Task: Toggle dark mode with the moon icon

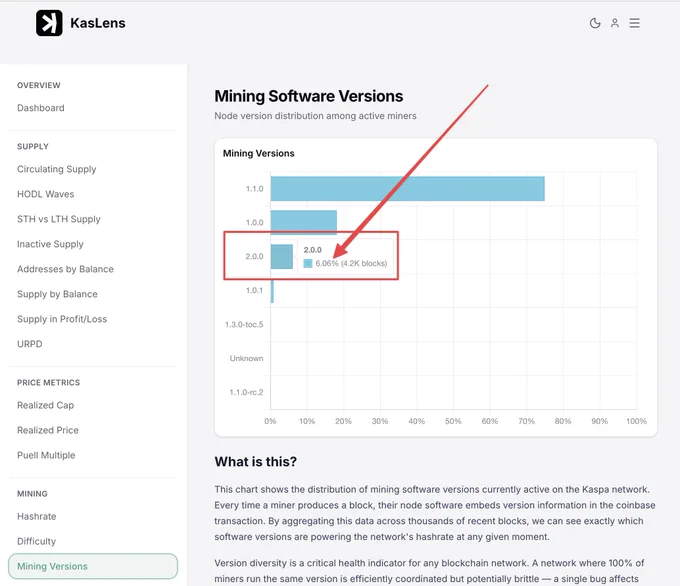Action: coord(595,23)
